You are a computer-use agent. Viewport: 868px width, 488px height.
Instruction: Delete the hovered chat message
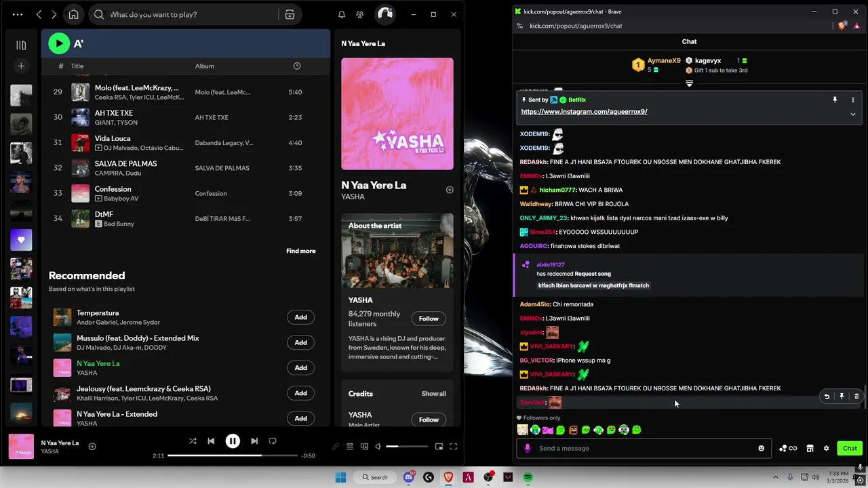[856, 396]
